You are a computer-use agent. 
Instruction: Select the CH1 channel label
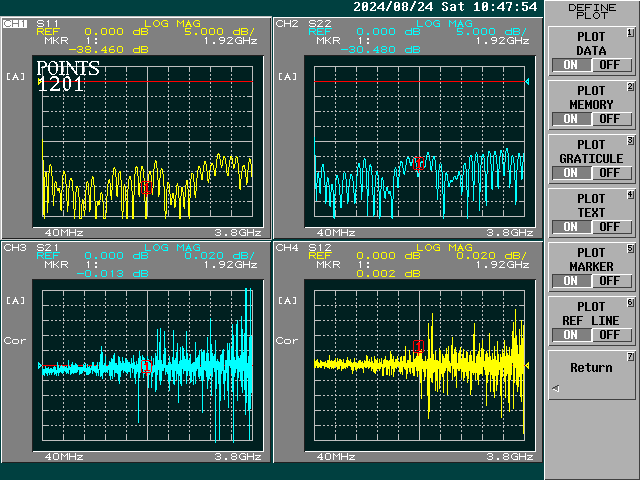15,22
